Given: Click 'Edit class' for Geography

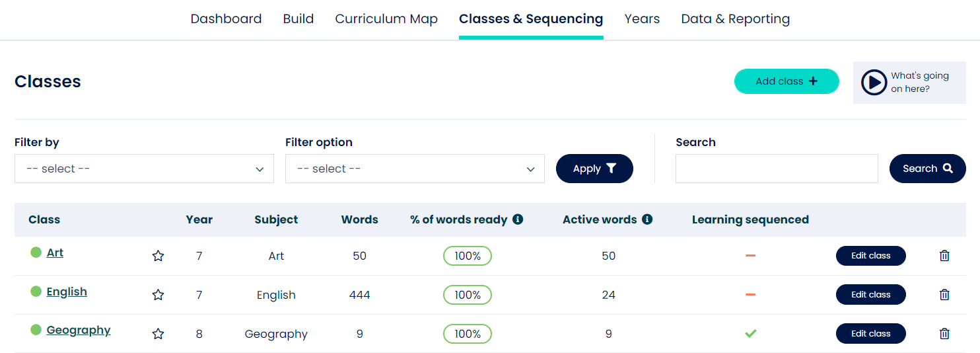Looking at the screenshot, I should click(870, 334).
